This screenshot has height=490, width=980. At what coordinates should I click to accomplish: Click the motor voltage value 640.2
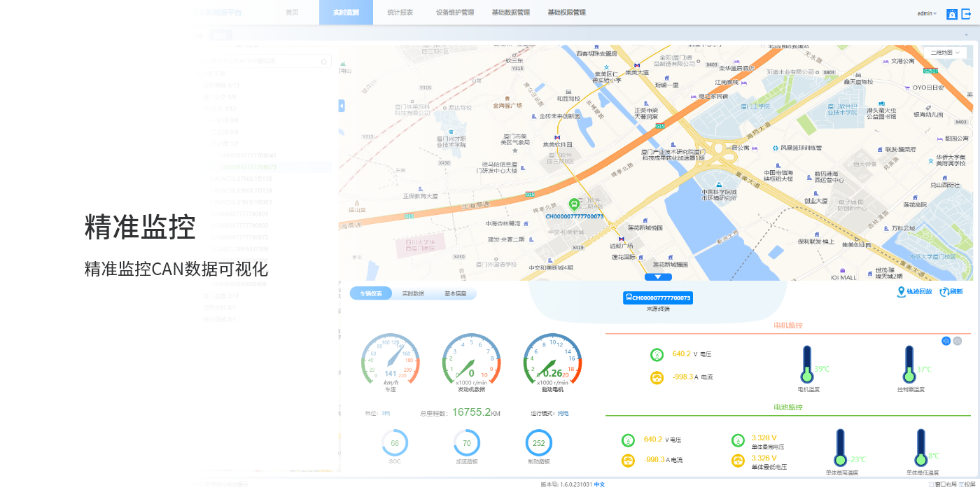(681, 354)
